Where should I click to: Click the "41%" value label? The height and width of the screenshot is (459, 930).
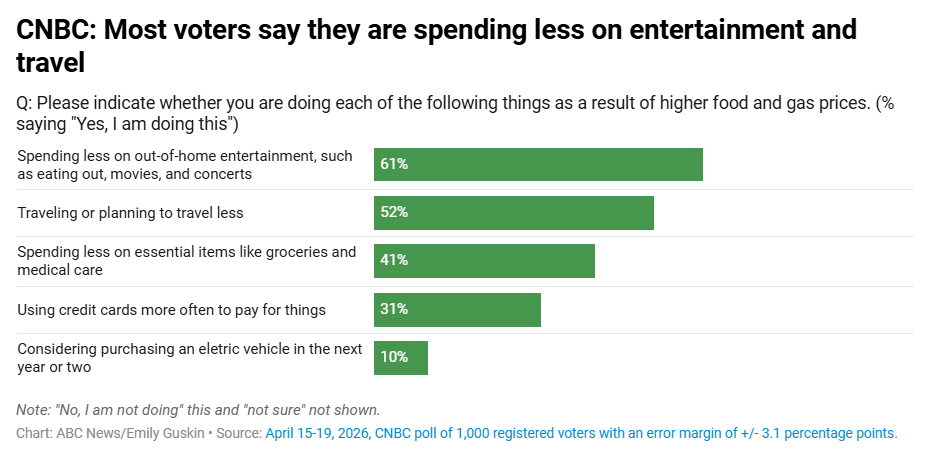[x=394, y=261]
